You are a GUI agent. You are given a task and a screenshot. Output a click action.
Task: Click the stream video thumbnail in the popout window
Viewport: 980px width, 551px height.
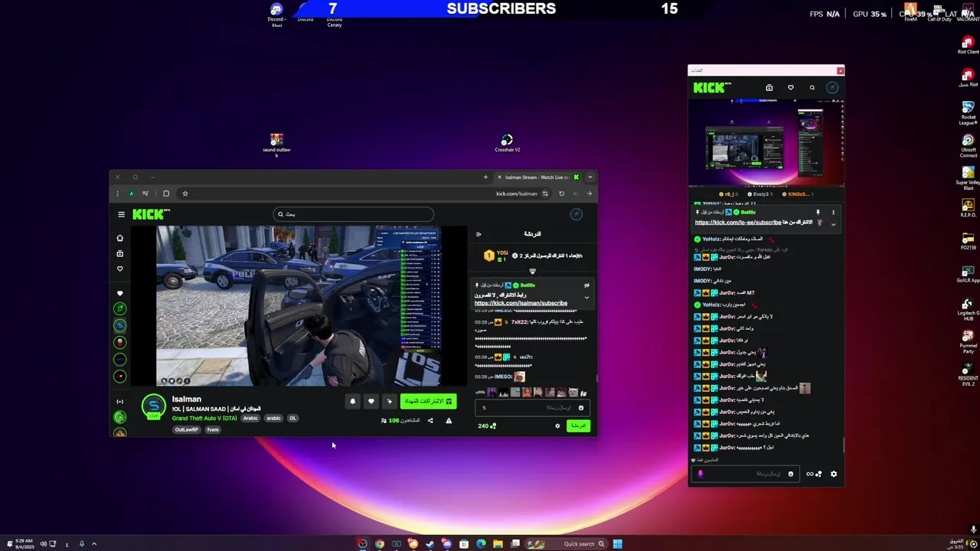tap(766, 142)
